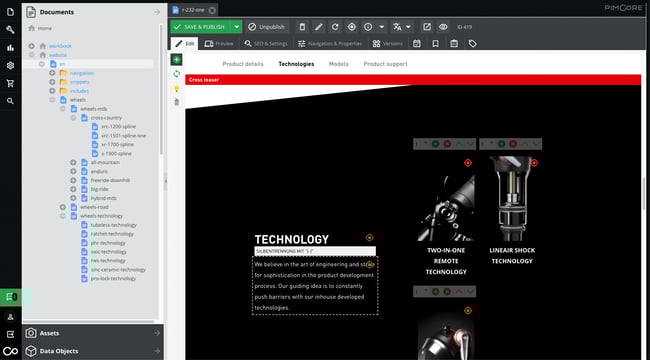Click the green plus add-block icon

tap(177, 60)
